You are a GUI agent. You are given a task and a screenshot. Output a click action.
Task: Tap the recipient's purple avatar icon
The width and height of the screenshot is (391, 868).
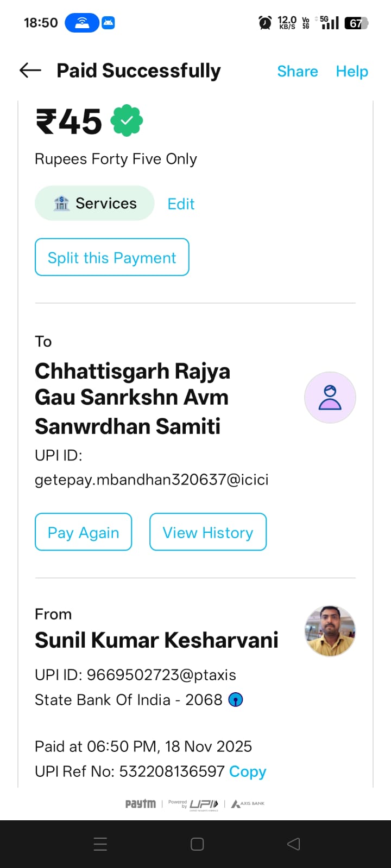[x=330, y=398]
